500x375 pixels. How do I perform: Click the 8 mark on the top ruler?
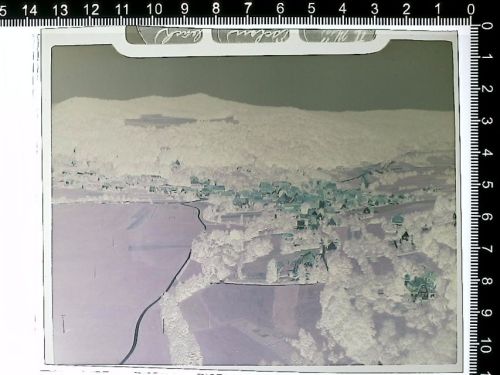216,9
